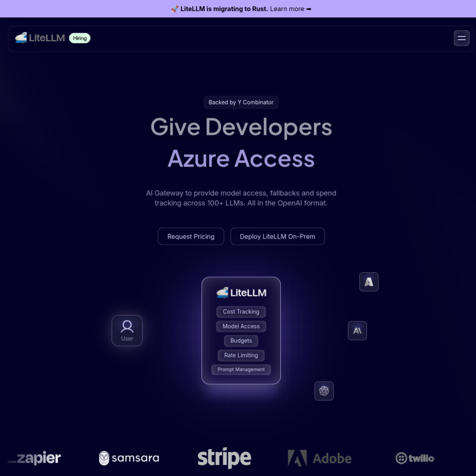The width and height of the screenshot is (476, 476).
Task: Click the OpenAI provider icon
Action: pyautogui.click(x=324, y=391)
